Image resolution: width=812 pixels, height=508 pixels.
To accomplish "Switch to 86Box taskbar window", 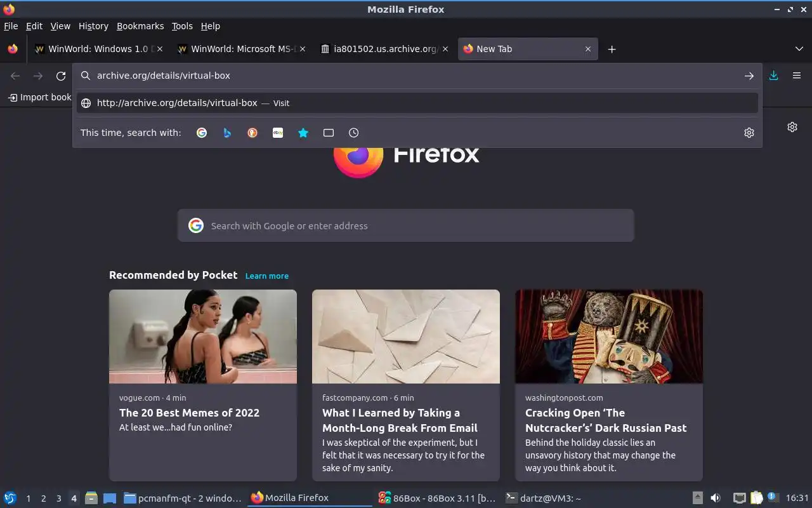I will (436, 498).
